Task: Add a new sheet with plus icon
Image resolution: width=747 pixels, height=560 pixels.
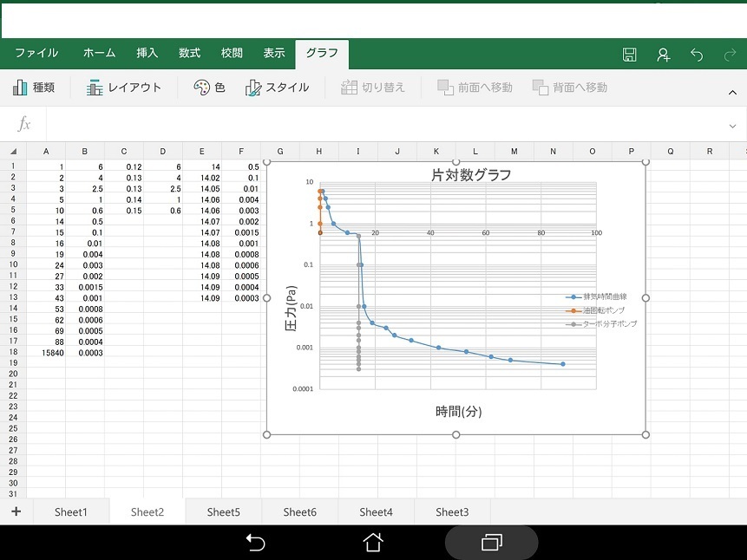Action: point(16,511)
